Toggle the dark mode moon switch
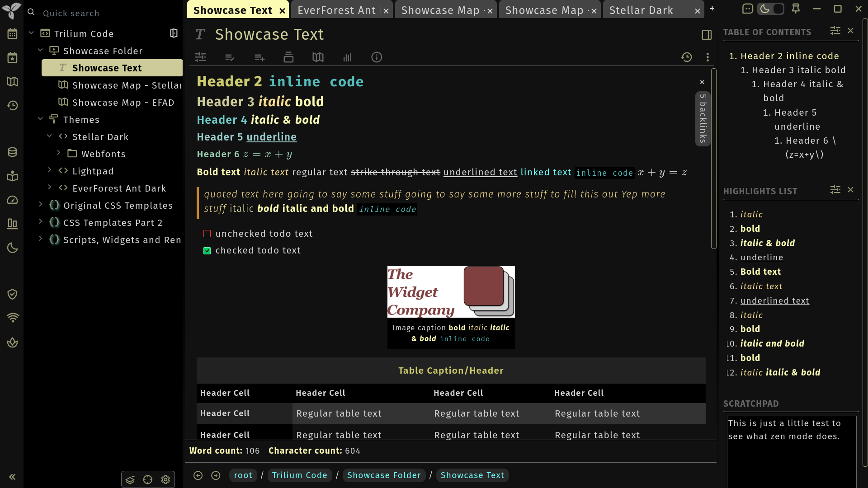This screenshot has height=488, width=868. 770,9
